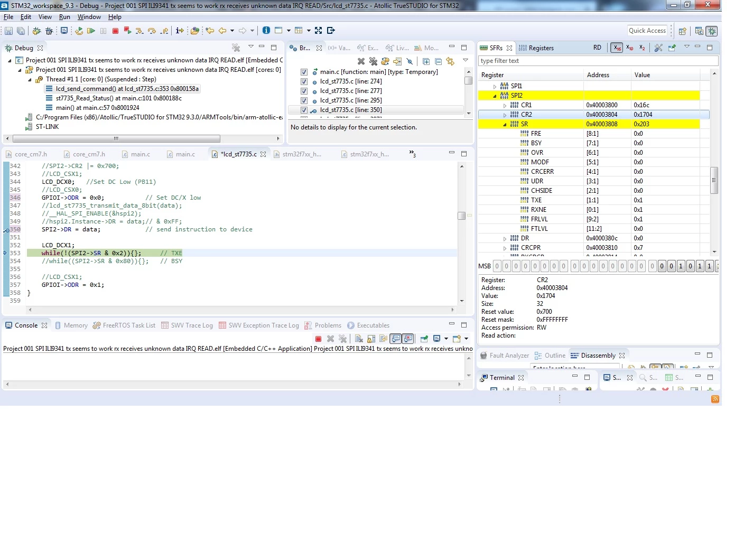Click the Step Return toolbar icon
744x560 pixels.
[x=165, y=31]
